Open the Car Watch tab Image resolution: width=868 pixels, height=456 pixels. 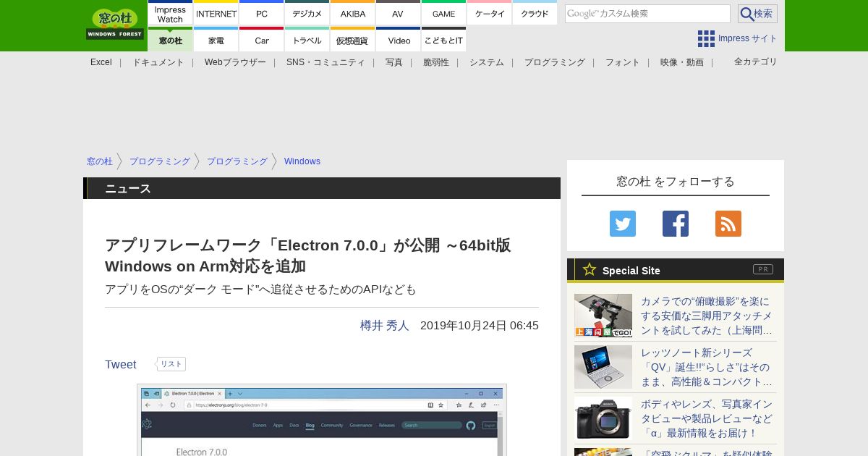tap(262, 40)
